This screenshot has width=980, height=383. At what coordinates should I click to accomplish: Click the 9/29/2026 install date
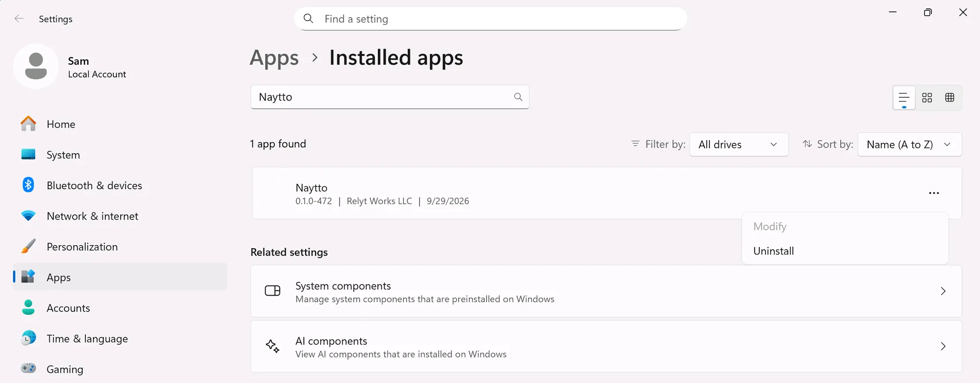[x=448, y=201]
